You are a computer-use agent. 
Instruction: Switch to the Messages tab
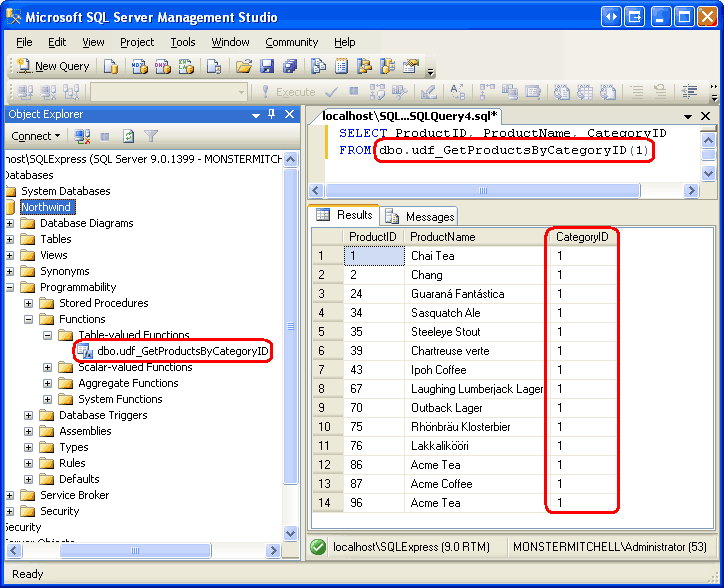tap(421, 216)
